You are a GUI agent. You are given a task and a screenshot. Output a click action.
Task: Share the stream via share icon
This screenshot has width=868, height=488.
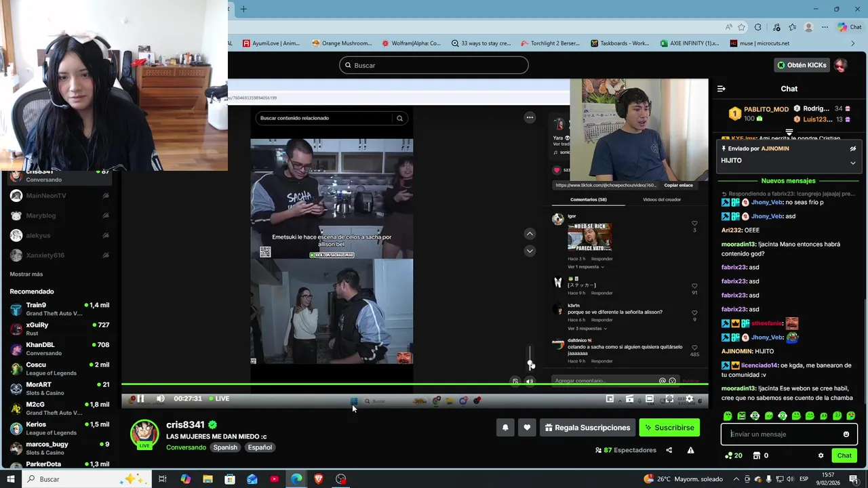click(x=669, y=450)
